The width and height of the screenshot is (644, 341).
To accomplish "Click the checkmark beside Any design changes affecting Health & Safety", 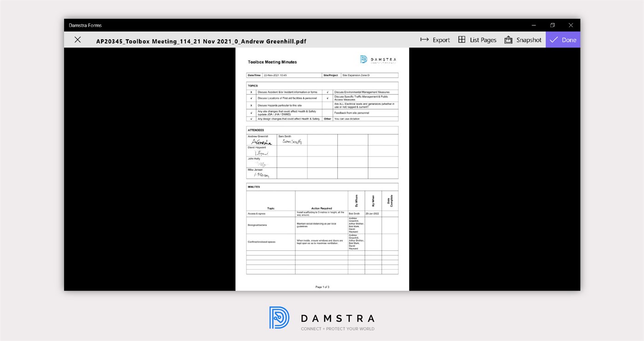I will coord(251,119).
